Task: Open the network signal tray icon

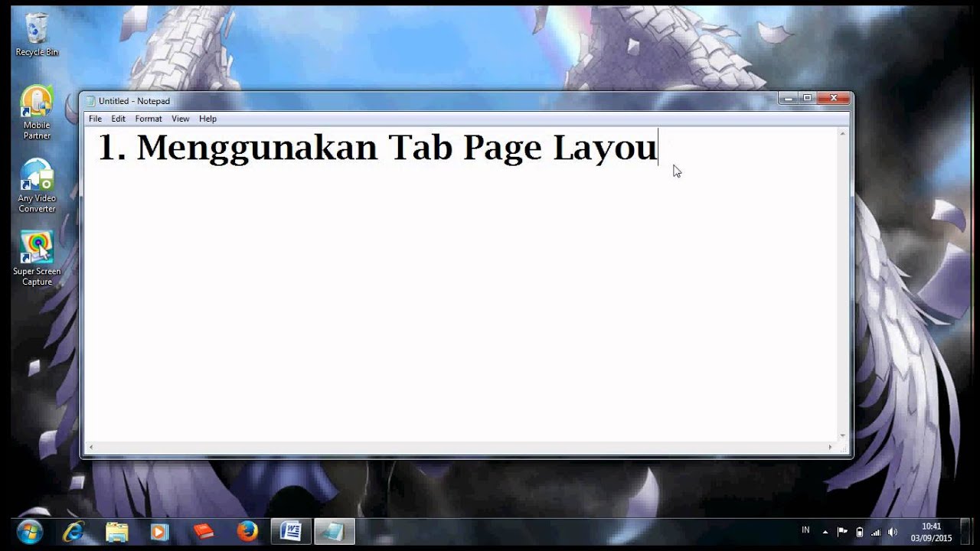Action: tap(876, 532)
